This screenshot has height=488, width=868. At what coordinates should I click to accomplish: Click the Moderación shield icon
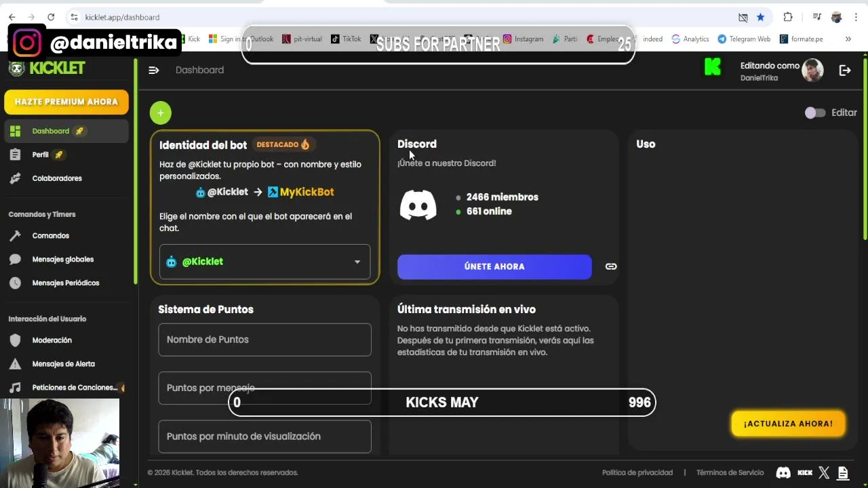(15, 340)
